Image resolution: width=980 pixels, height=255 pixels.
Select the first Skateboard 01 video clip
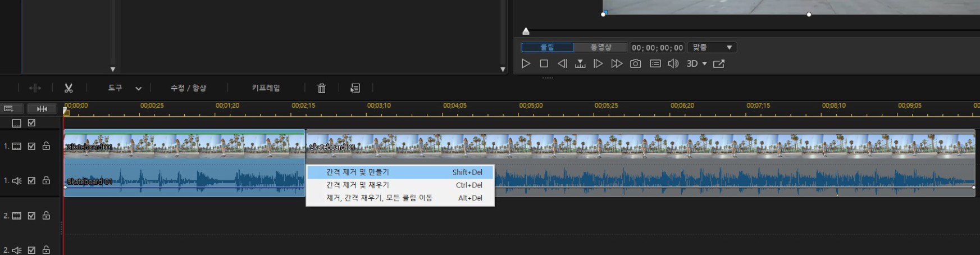[x=184, y=146]
